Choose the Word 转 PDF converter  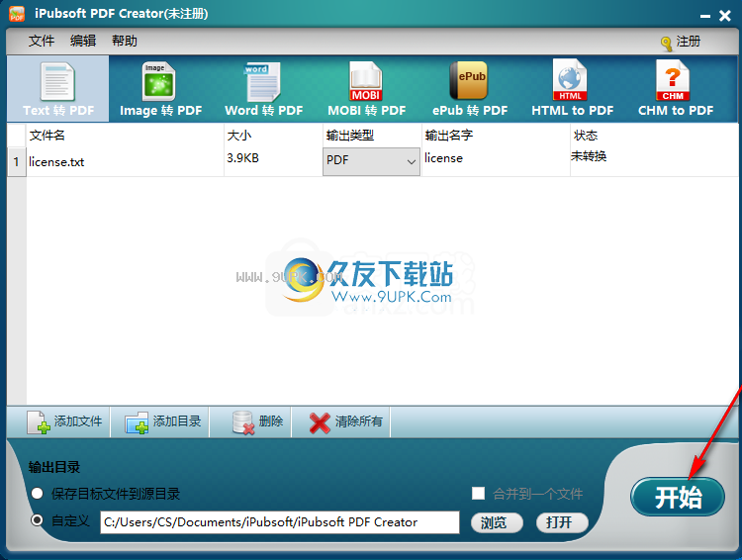[263, 89]
